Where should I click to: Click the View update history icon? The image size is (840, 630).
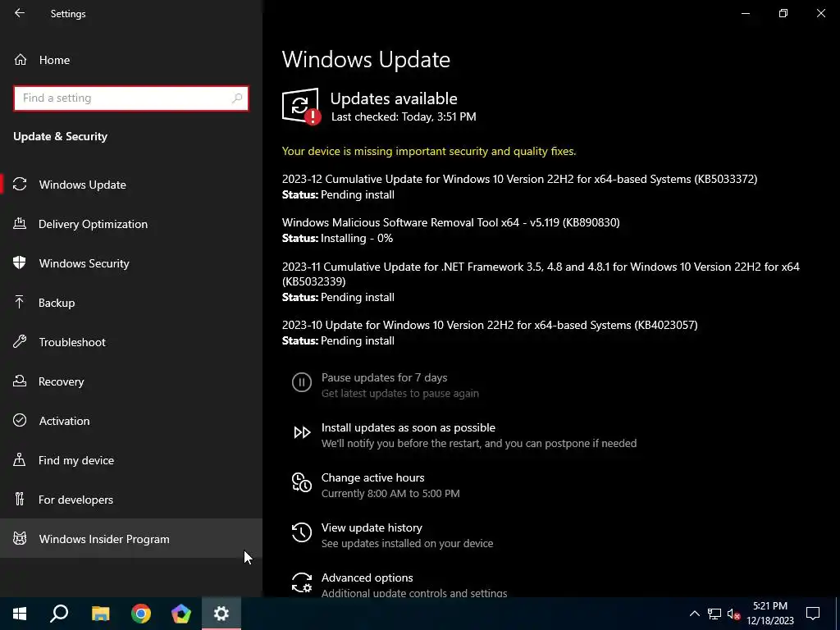[x=302, y=532]
